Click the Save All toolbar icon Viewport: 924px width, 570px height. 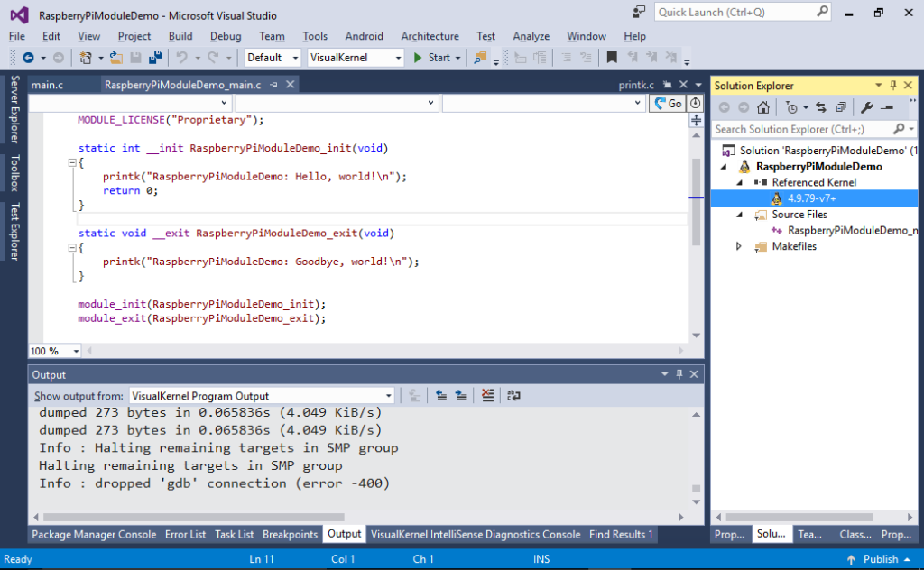[x=154, y=58]
